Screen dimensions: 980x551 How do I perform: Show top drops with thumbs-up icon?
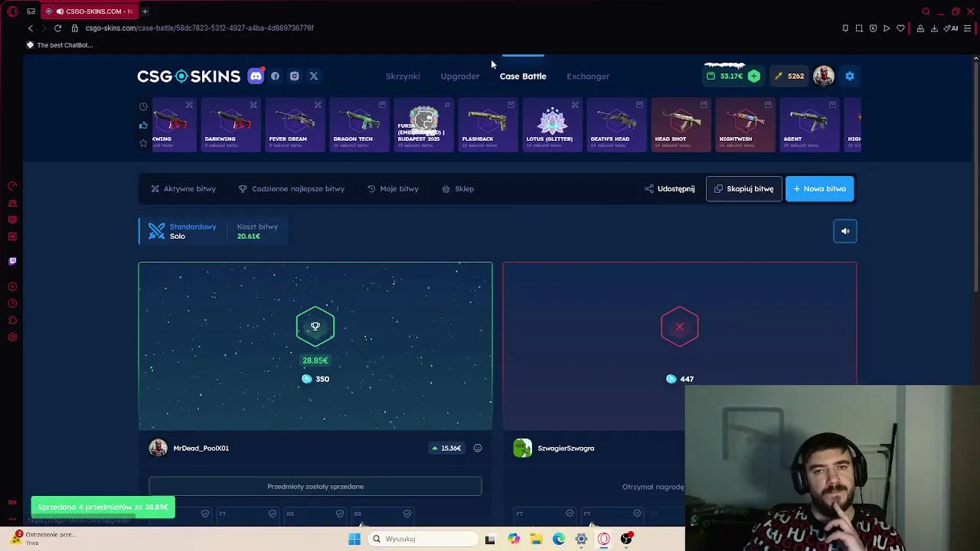pyautogui.click(x=143, y=125)
